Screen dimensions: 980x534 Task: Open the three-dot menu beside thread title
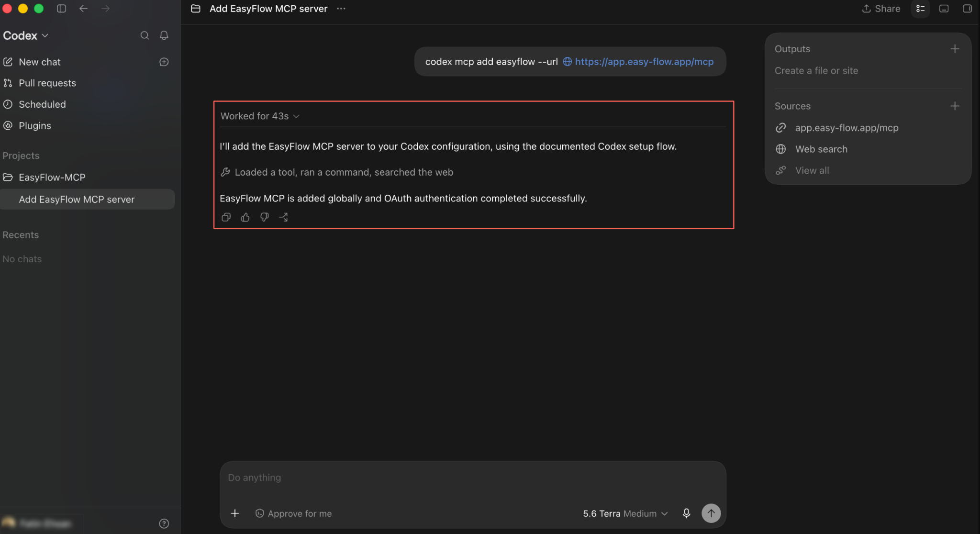(341, 9)
